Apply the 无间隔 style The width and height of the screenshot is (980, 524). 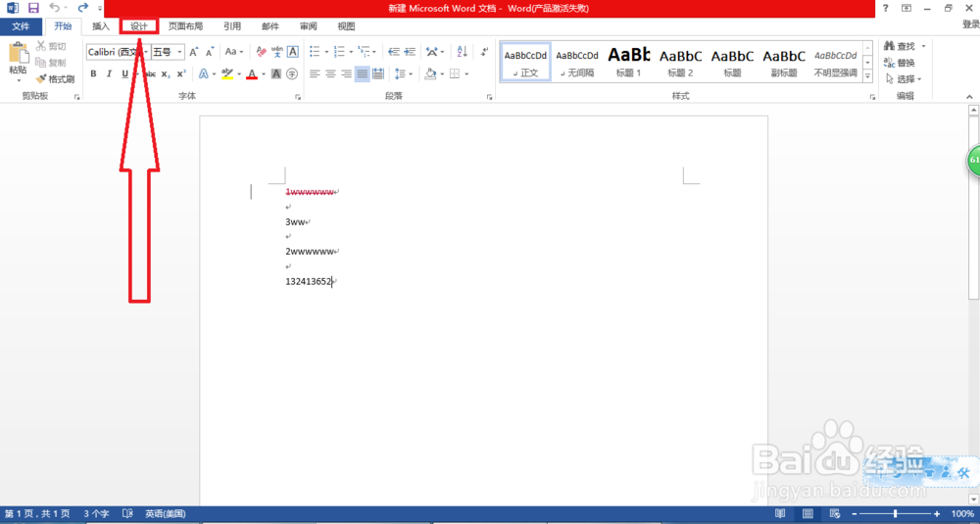click(577, 62)
